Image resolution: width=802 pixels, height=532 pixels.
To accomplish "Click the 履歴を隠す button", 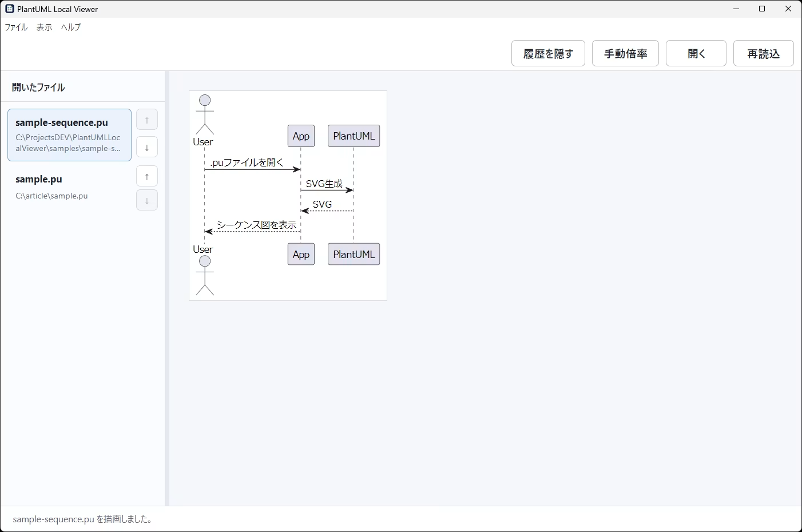I will (548, 53).
